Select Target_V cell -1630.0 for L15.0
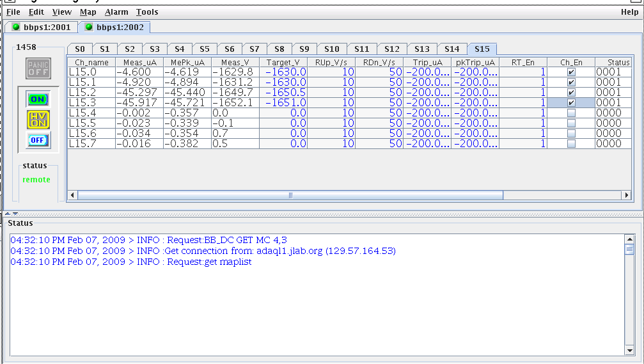 coord(283,72)
